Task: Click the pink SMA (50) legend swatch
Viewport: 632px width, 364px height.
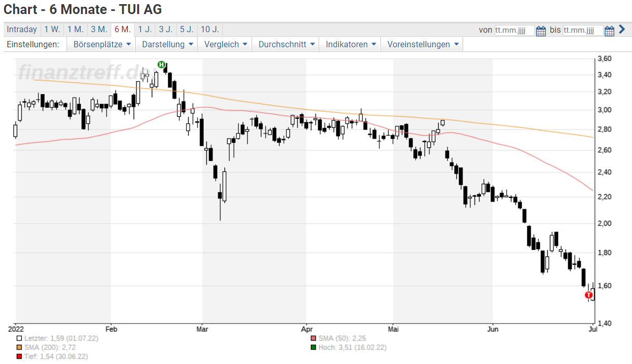Action: point(313,338)
